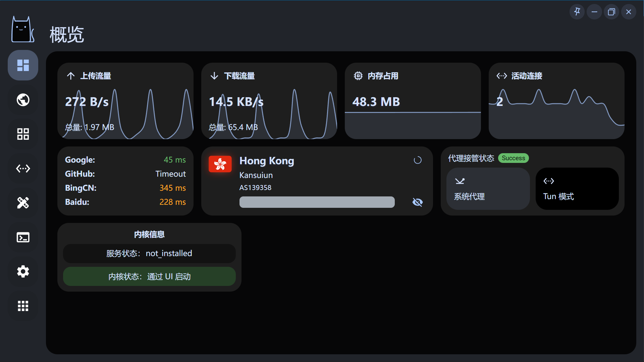Toggle 系统代理 system proxy card
Viewport: 644px width, 362px height.
[488, 189]
